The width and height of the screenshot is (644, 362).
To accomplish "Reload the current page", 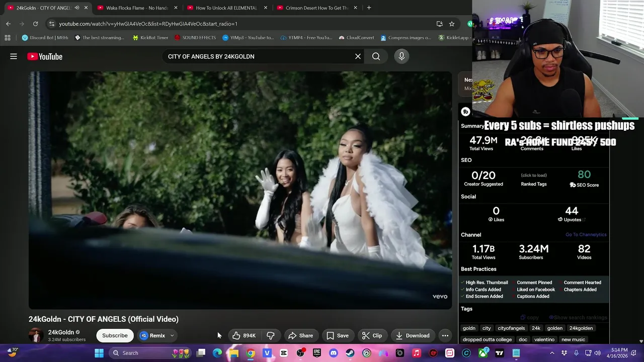I will [x=35, y=24].
